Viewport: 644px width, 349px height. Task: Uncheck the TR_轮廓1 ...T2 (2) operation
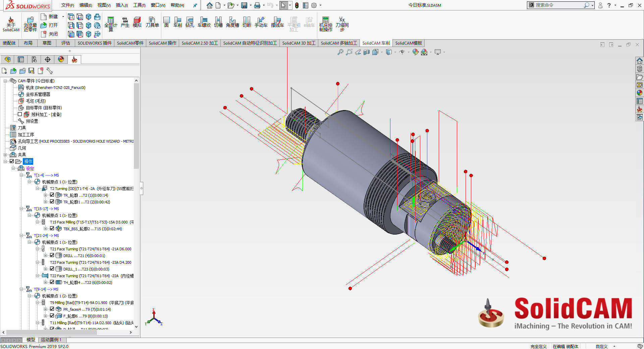pos(52,202)
